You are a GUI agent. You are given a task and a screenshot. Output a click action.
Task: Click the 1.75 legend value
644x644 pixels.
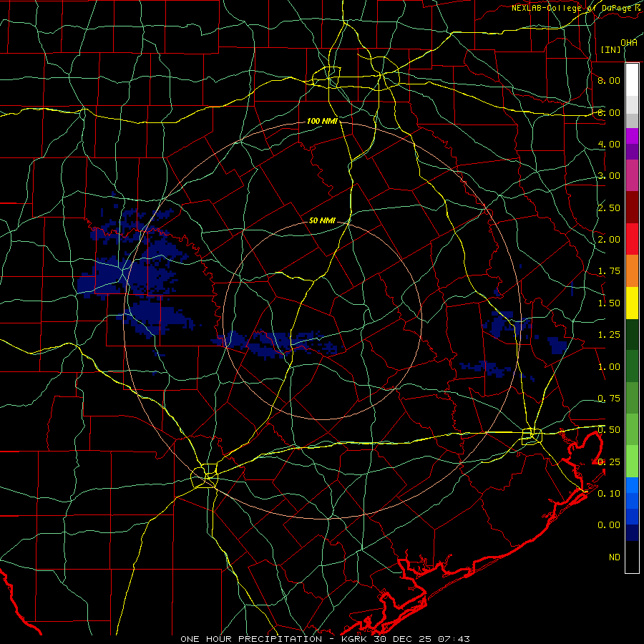[x=609, y=271]
